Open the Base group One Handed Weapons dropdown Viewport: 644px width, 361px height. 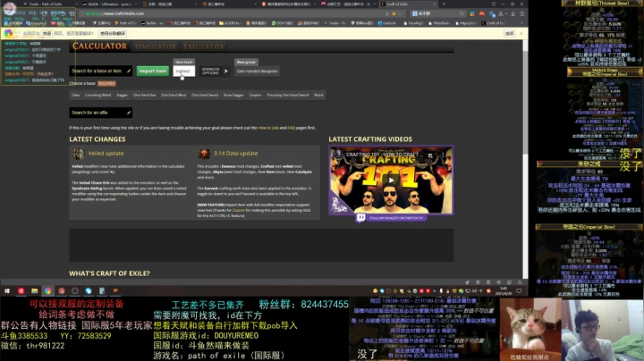coord(257,71)
